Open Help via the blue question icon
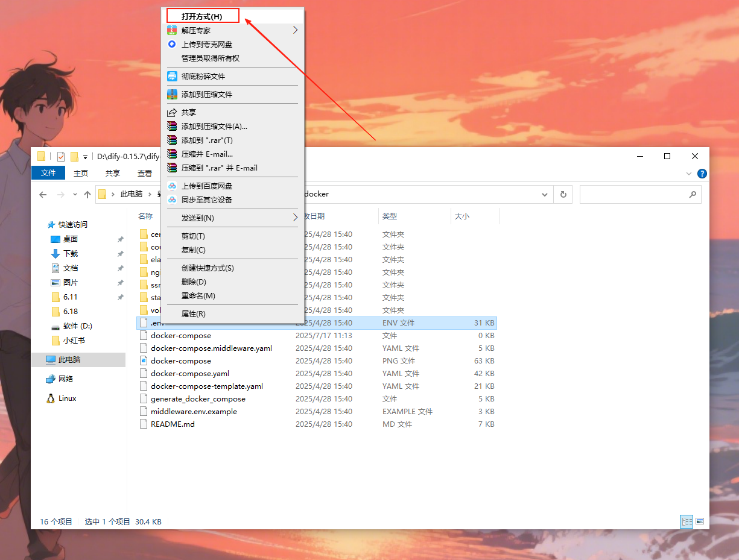This screenshot has width=739, height=560. [x=702, y=174]
